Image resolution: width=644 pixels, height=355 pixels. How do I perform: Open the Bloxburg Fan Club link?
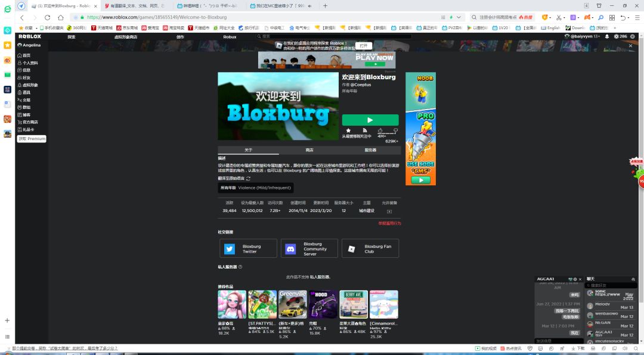point(370,248)
